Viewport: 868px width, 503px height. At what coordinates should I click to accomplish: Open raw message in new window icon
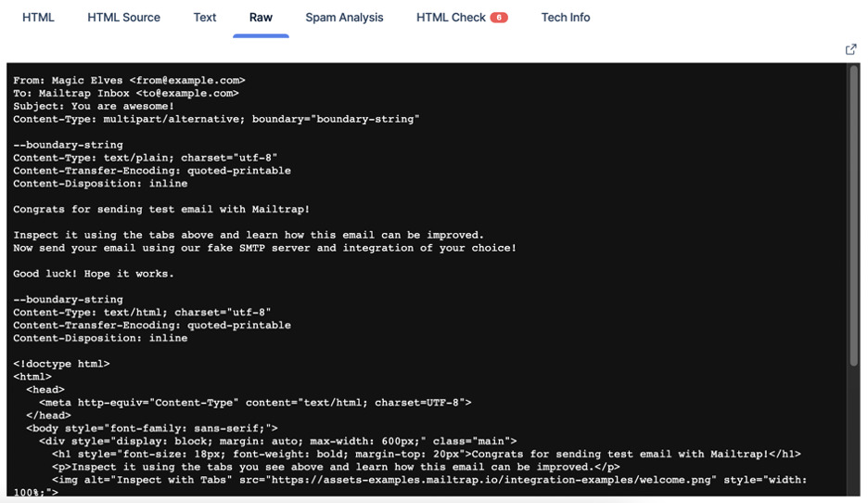[850, 50]
